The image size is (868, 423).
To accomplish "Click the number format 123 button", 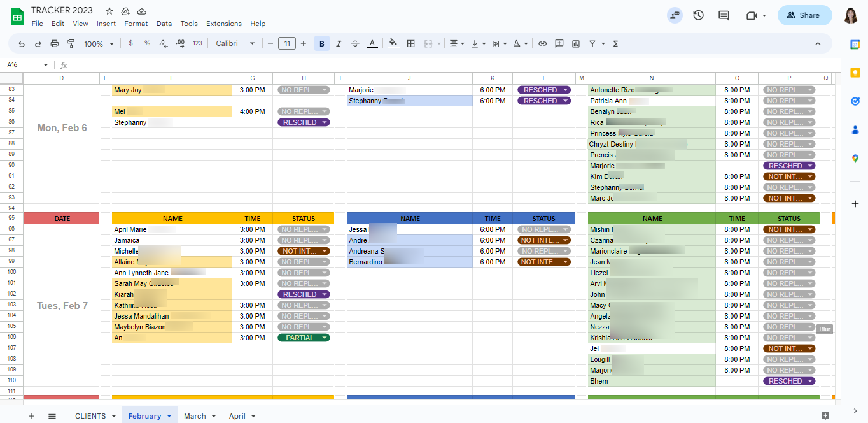I will click(x=197, y=44).
